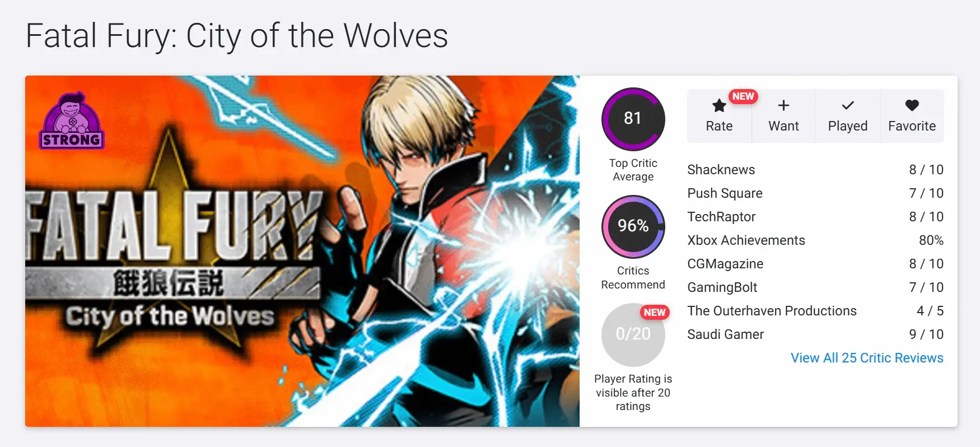
Task: Open View All 25 Critic Reviews
Action: [867, 358]
